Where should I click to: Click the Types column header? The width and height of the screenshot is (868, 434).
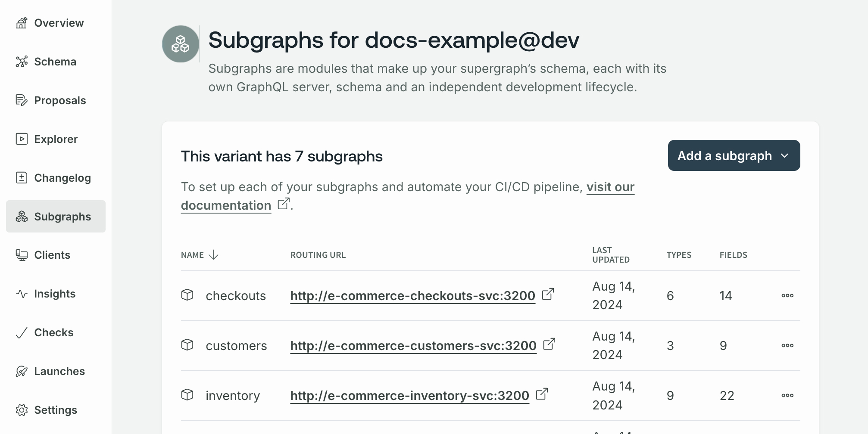click(x=679, y=255)
